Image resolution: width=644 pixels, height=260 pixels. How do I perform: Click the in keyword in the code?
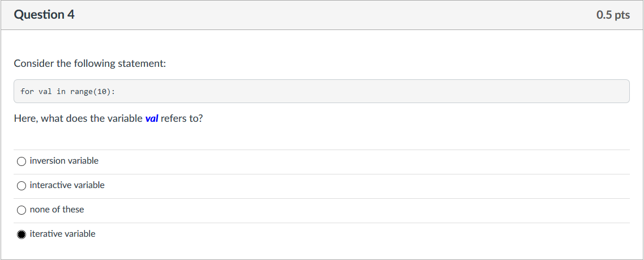pyautogui.click(x=61, y=91)
